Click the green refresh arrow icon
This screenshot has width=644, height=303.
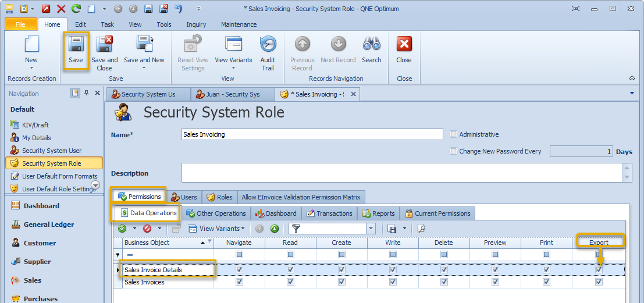coord(76,8)
